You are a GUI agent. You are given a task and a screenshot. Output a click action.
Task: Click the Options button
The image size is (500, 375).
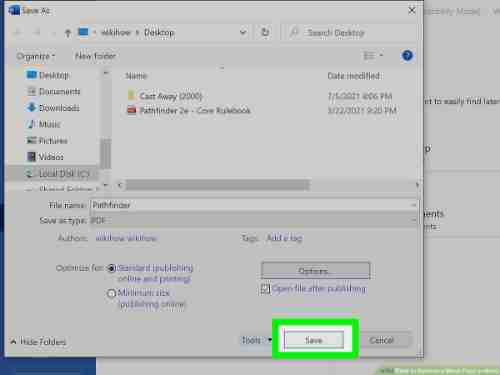[315, 271]
